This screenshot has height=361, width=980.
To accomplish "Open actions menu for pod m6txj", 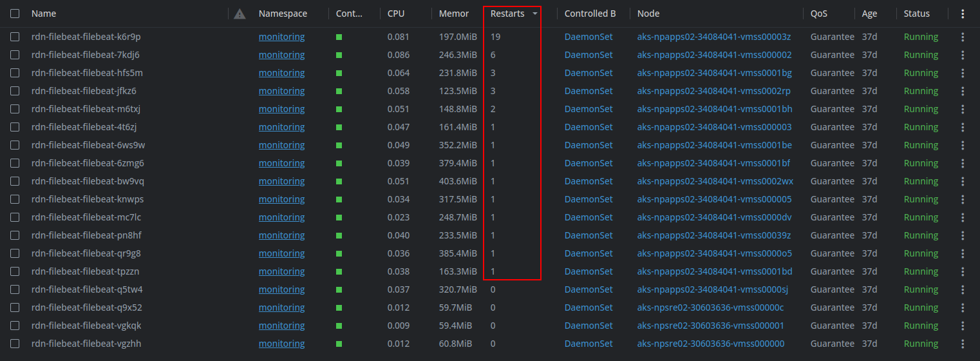I will coord(963,109).
